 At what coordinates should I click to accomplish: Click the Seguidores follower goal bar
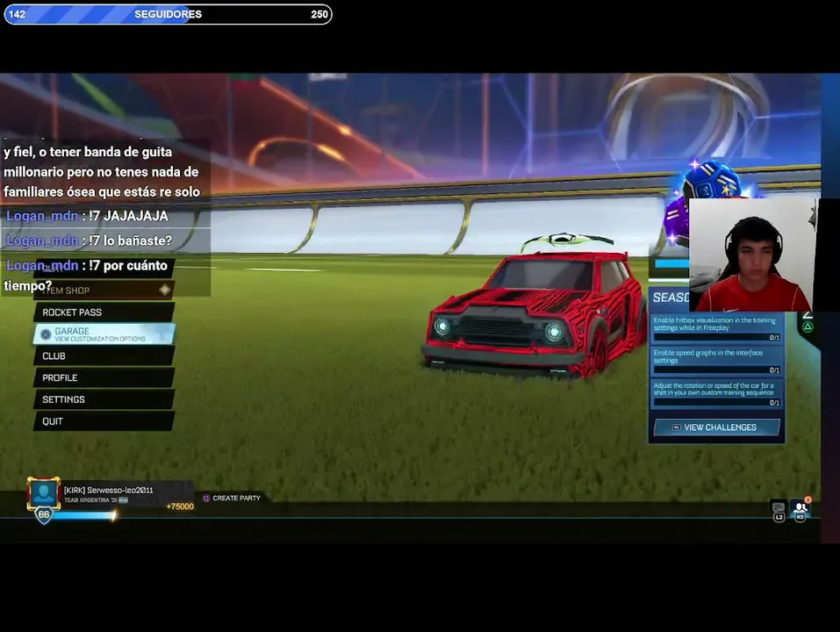point(169,14)
